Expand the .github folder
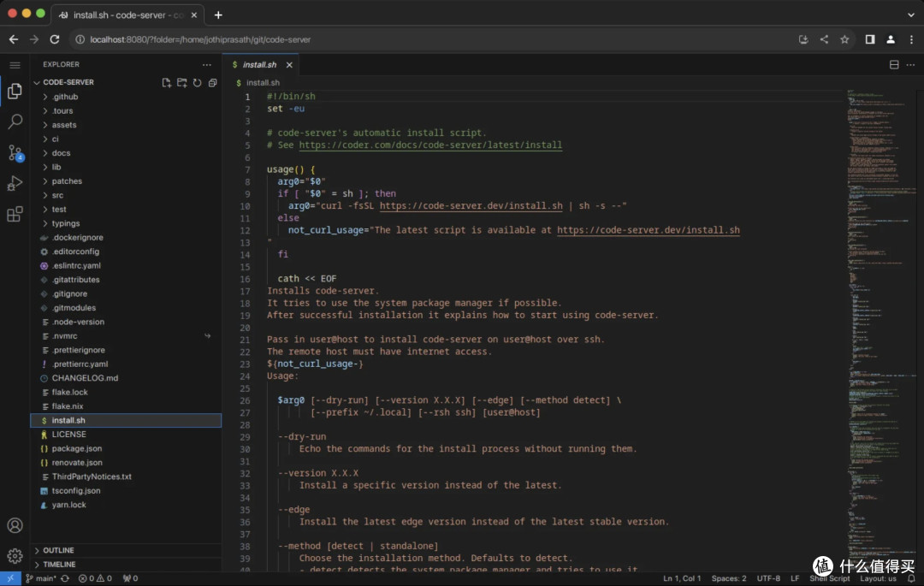924x586 pixels. (x=126, y=97)
